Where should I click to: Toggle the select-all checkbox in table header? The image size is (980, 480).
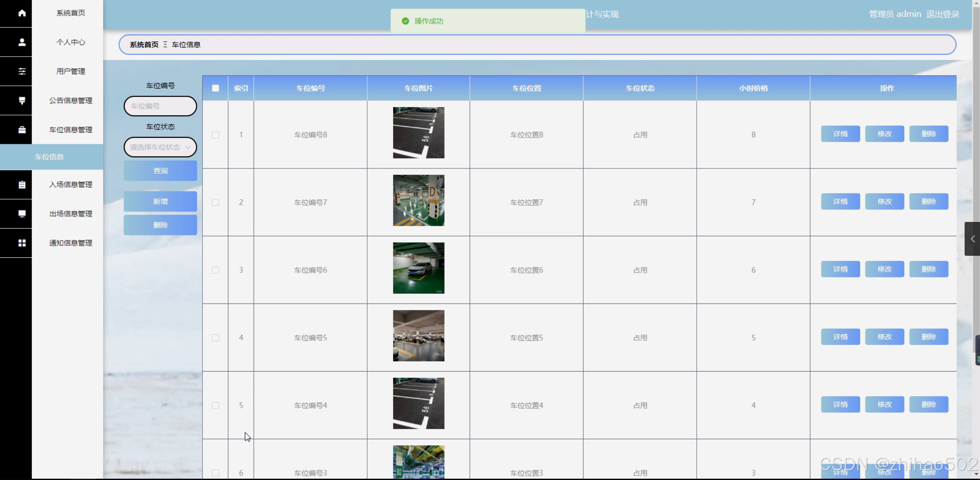[x=216, y=88]
